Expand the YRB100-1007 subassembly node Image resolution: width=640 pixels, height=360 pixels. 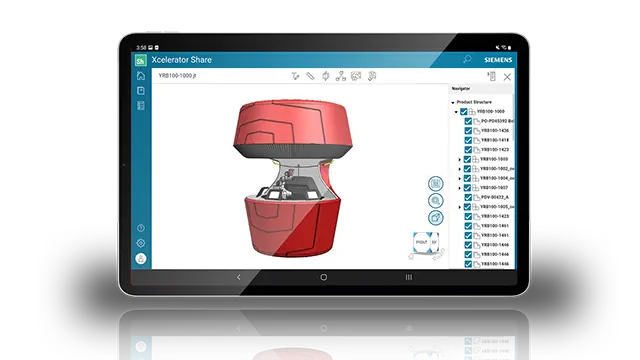(460, 188)
